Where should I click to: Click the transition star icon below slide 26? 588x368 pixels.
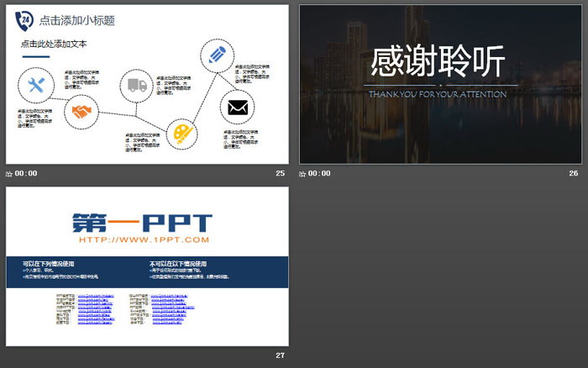point(302,174)
